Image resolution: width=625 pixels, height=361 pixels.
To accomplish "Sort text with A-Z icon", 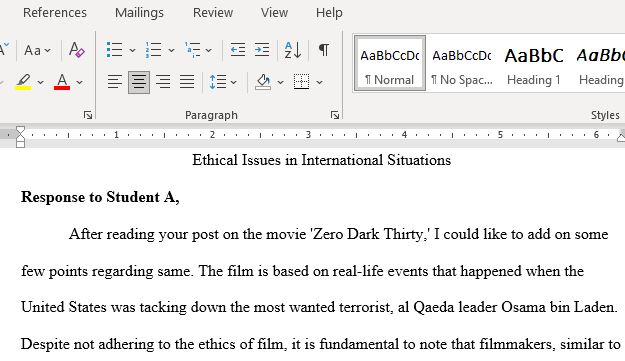I will (293, 50).
